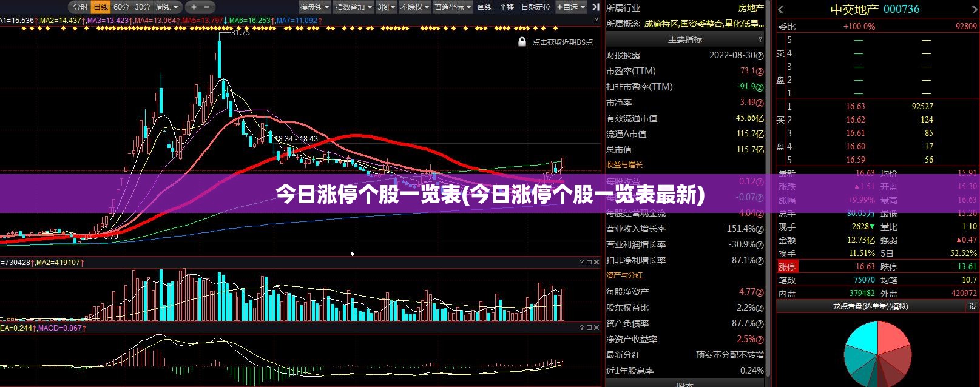Open help icon on volume pane
This screenshot has width=980, height=387.
point(581,262)
